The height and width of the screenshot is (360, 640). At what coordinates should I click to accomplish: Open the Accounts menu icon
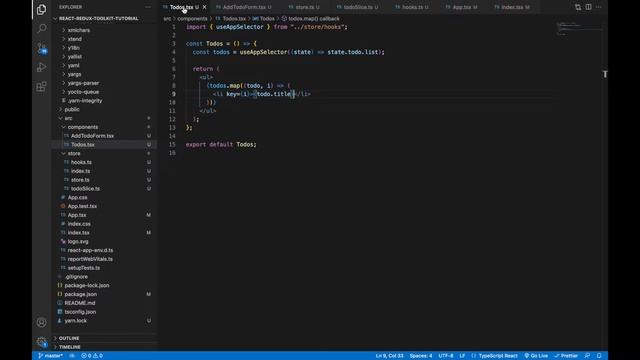pos(41,322)
